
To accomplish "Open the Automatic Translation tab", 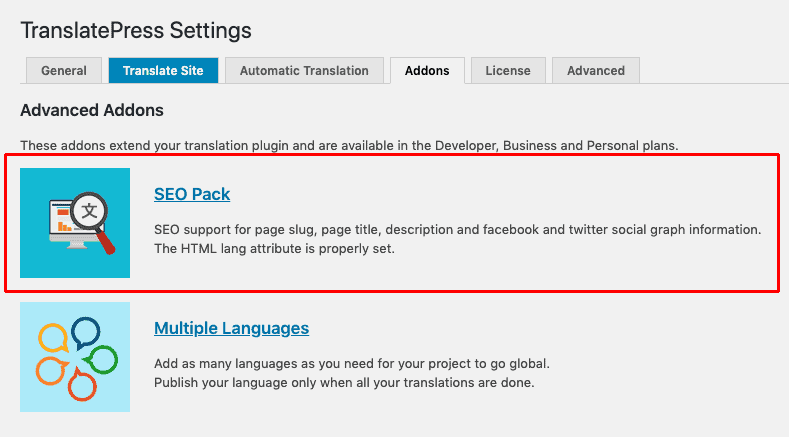I will click(x=304, y=70).
